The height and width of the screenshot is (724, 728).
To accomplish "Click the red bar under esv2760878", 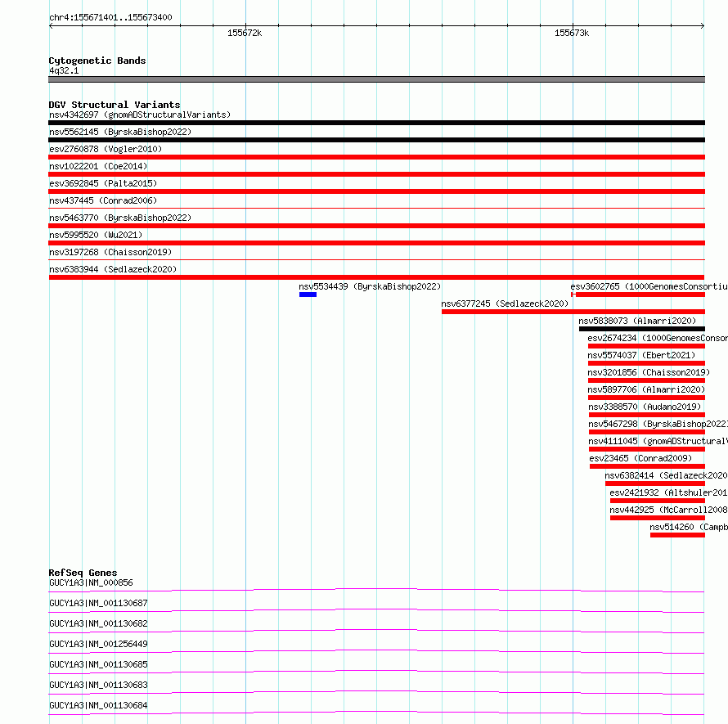I will coord(376,157).
